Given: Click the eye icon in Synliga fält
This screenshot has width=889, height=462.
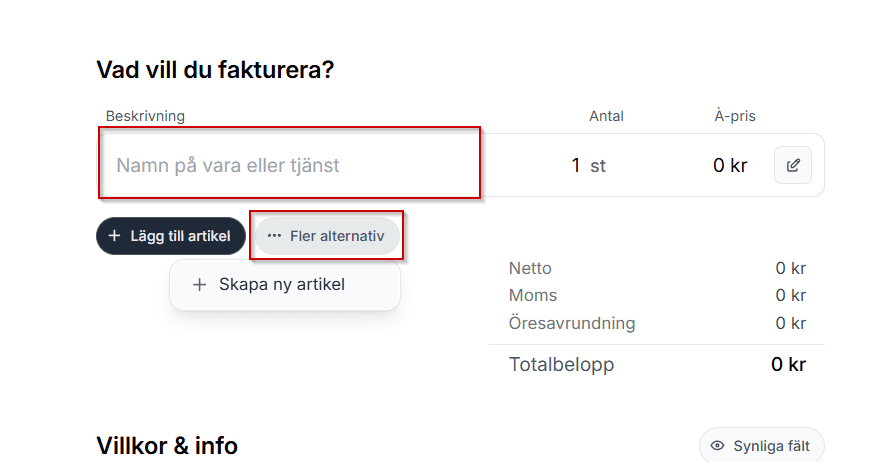Looking at the screenshot, I should tap(717, 446).
